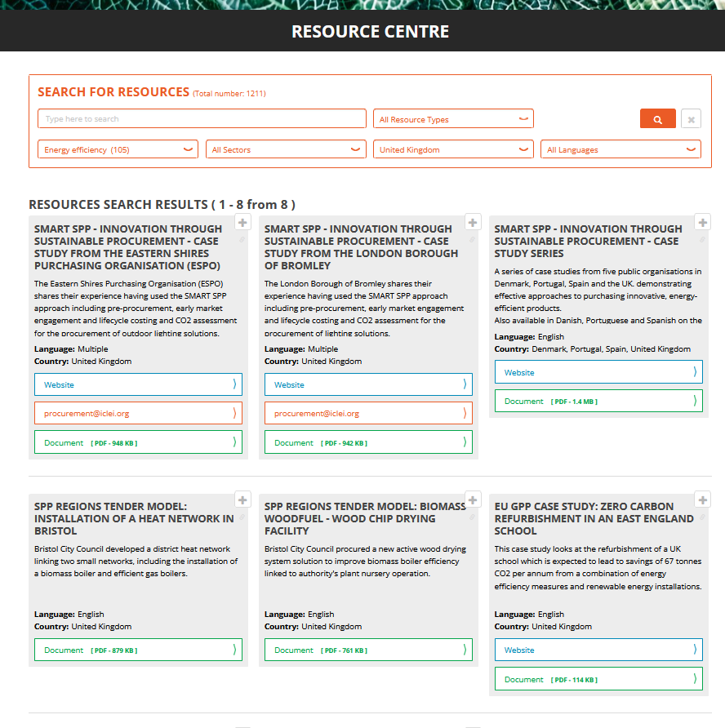The width and height of the screenshot is (725, 728).
Task: Clear search filters with the X button
Action: click(691, 119)
